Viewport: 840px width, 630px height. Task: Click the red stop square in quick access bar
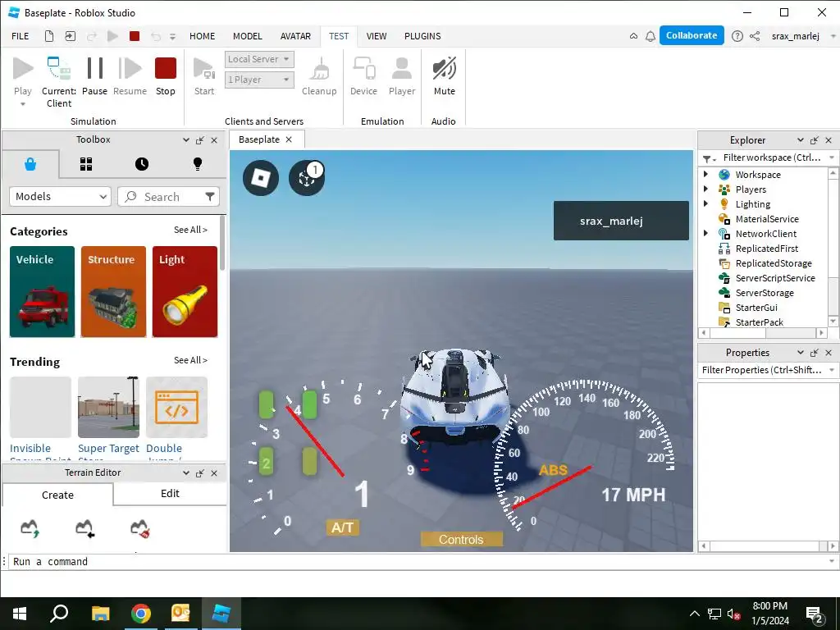coord(135,36)
